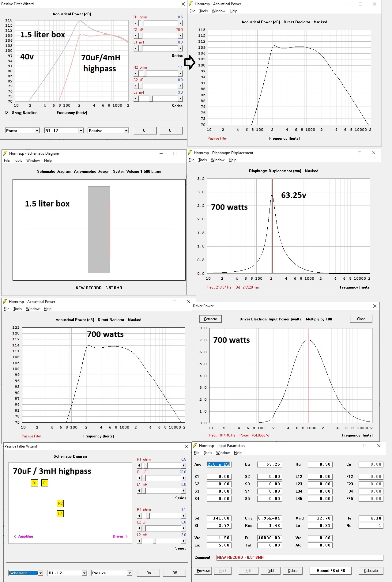Click the Eg input field showing 63.25

(x=270, y=464)
